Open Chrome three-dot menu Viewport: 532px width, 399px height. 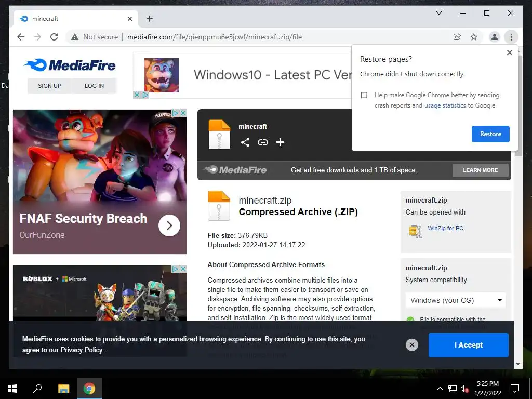pos(511,37)
